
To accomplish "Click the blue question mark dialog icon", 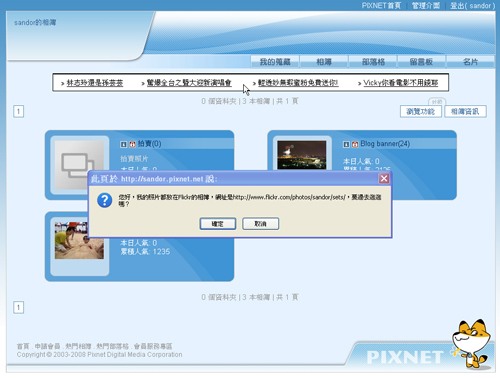I will 105,200.
